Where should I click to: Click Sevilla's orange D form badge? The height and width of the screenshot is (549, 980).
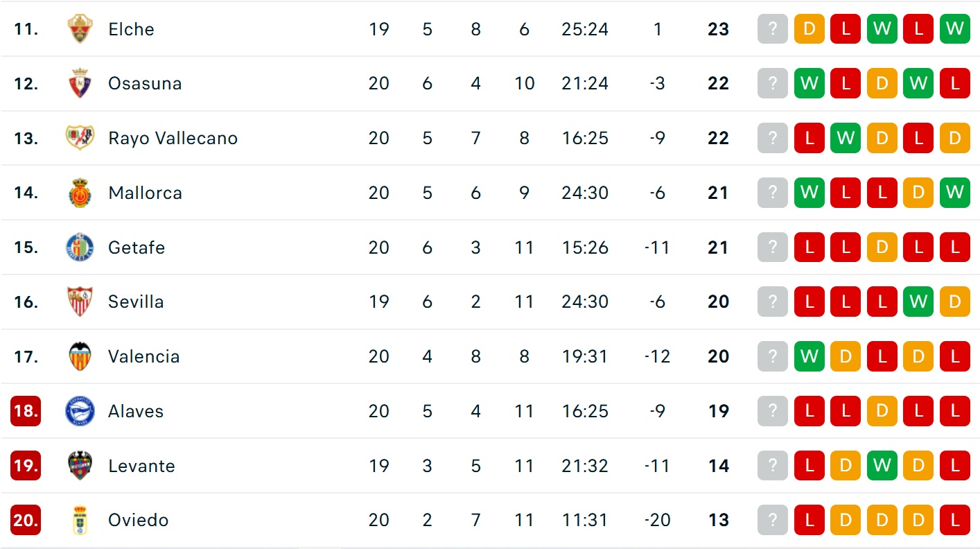point(954,302)
